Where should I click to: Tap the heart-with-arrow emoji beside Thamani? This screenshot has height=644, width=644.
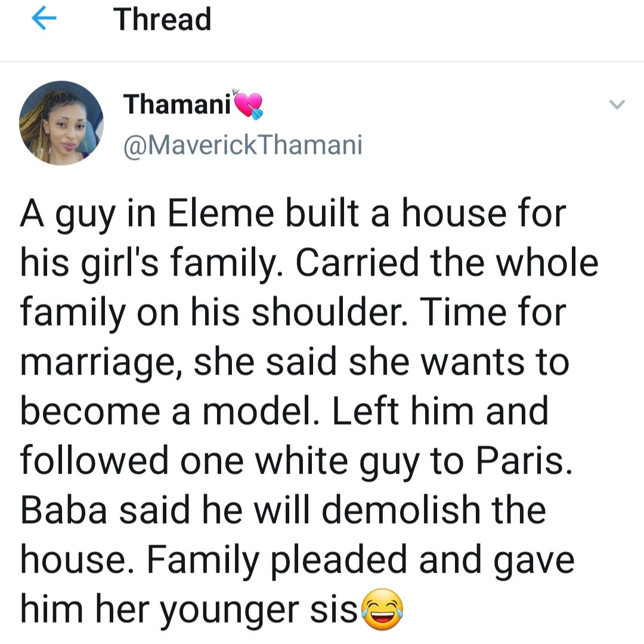click(x=248, y=104)
